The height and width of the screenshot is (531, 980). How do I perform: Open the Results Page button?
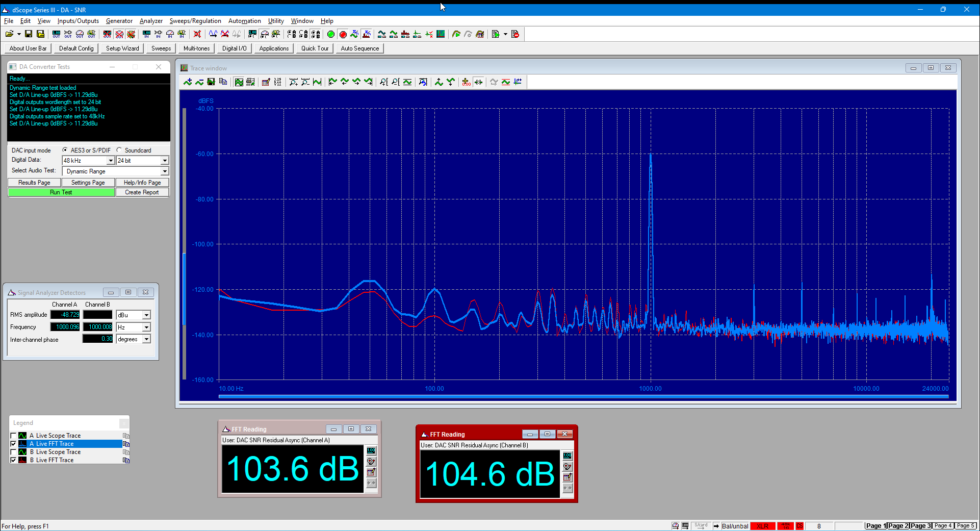(34, 183)
